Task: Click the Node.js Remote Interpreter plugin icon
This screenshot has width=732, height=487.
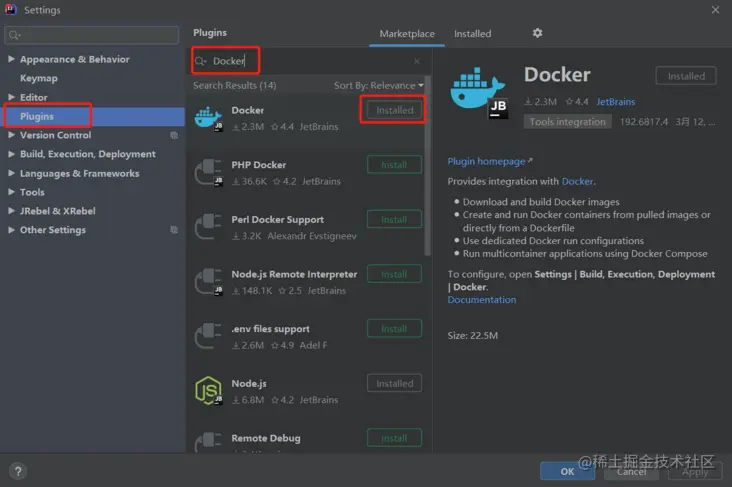Action: [208, 282]
